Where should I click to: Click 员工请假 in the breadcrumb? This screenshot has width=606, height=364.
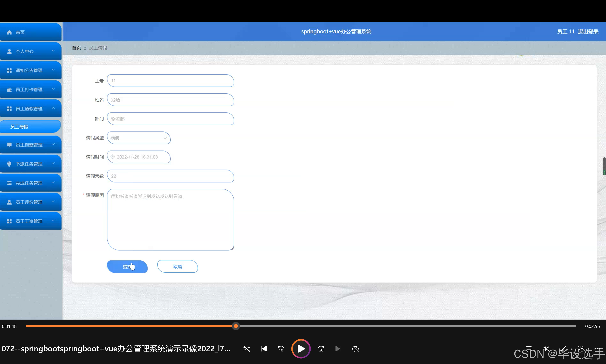(x=98, y=48)
